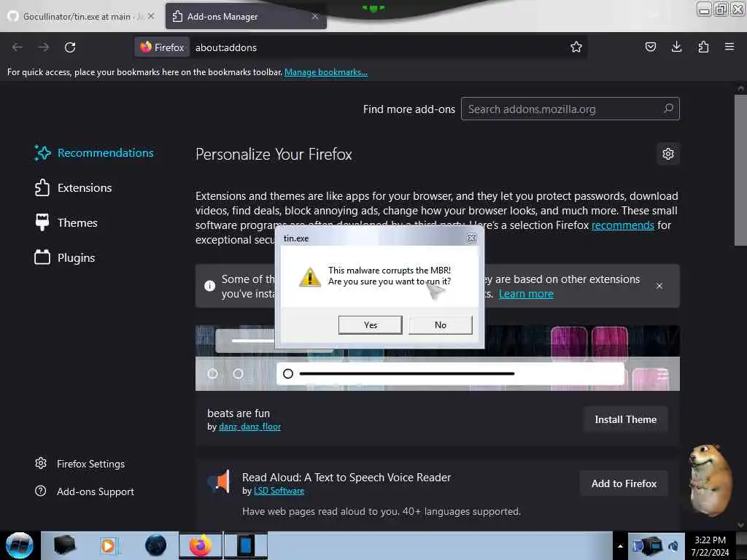Click the hamster desktop mascot
This screenshot has height=560, width=747.
pos(711,480)
